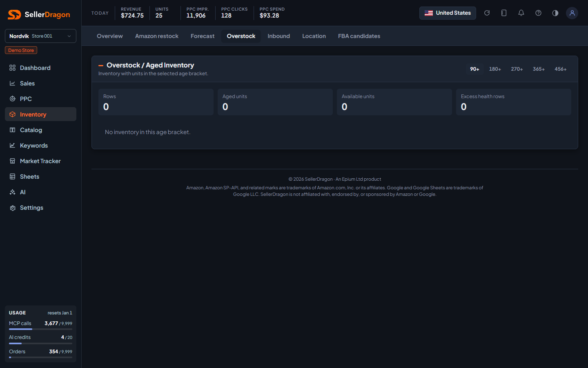Viewport: 588px width, 368px height.
Task: Click the refresh data icon in top bar
Action: coord(487,13)
